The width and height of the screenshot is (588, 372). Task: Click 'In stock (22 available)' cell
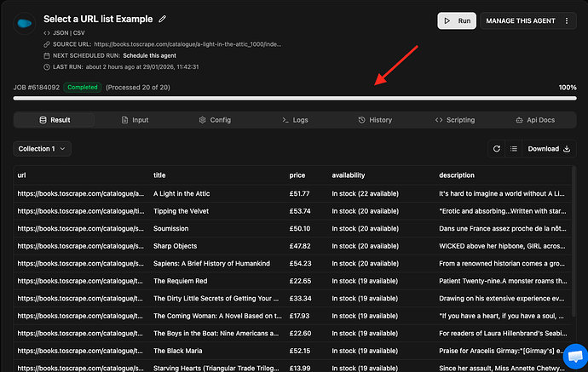365,194
